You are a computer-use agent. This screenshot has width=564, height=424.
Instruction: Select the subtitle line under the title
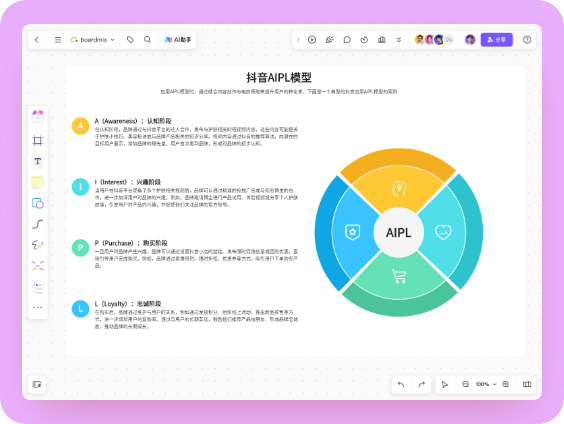[279, 92]
